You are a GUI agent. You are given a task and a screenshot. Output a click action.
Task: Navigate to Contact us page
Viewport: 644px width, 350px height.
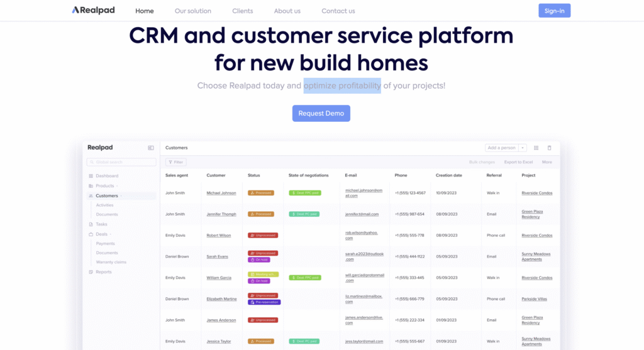338,11
